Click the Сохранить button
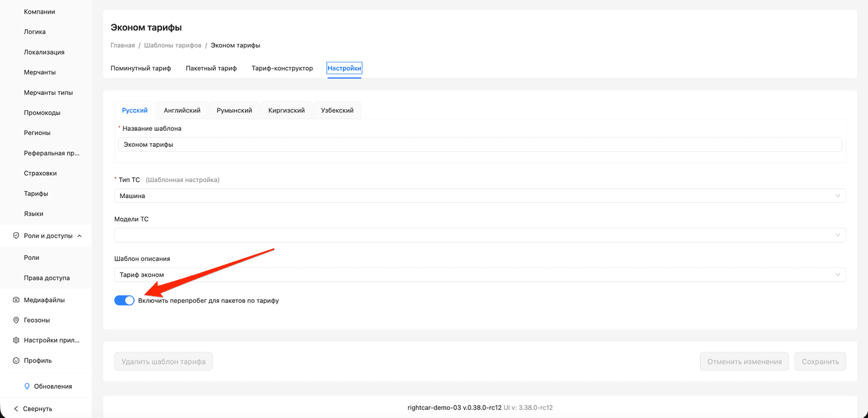The height and width of the screenshot is (418, 868). pyautogui.click(x=820, y=362)
